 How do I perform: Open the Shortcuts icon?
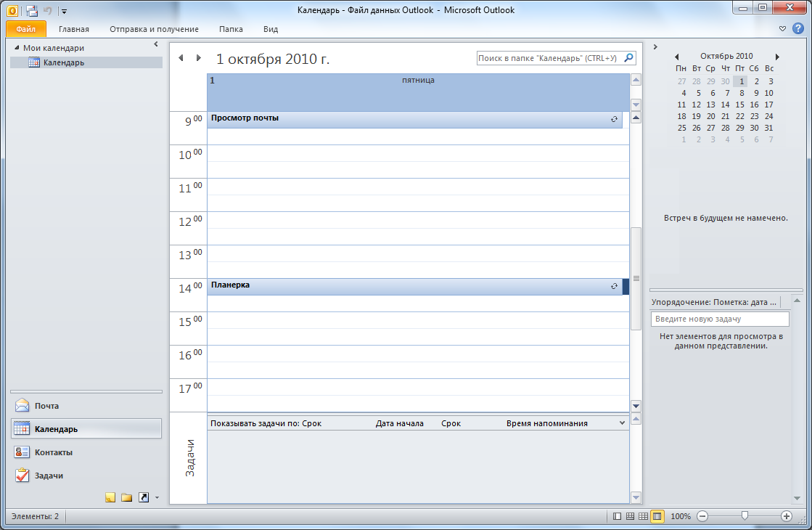coord(144,498)
